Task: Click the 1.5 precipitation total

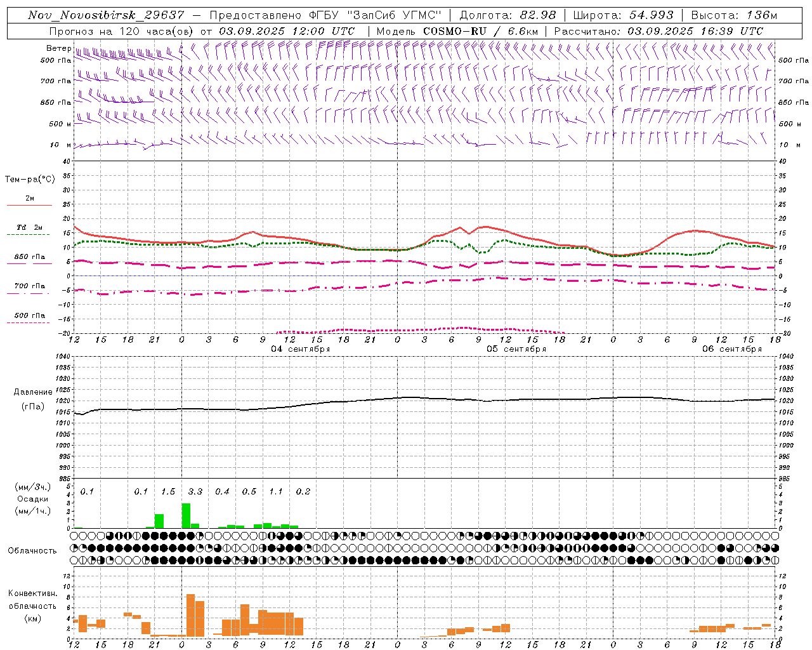Action: [x=168, y=491]
